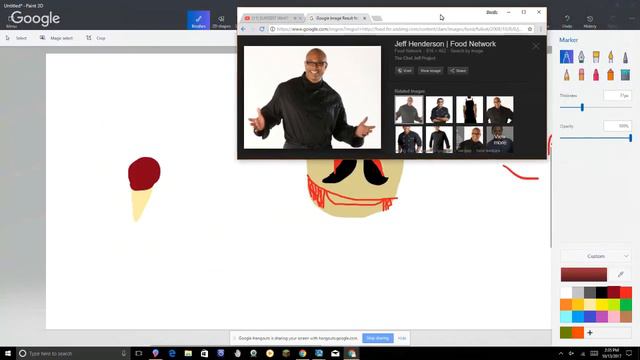Choose the Magic select tool
Screen dimensions: 640x360
click(56, 38)
